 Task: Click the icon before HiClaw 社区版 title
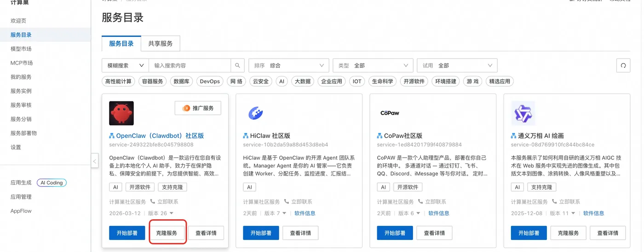pyautogui.click(x=246, y=136)
